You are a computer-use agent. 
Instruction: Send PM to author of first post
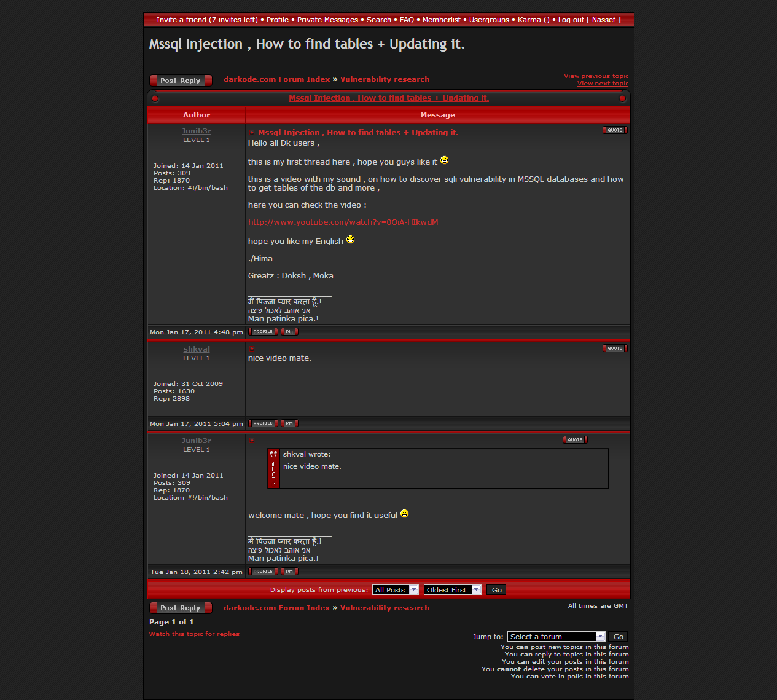pyautogui.click(x=289, y=332)
